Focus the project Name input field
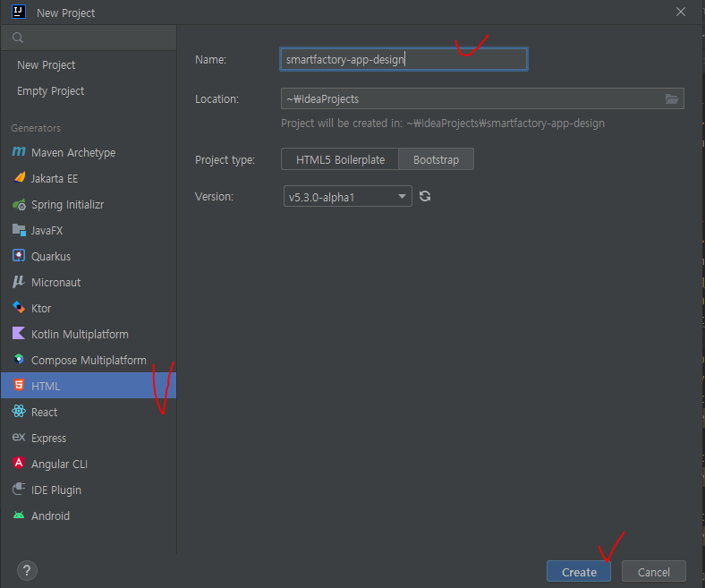 (403, 59)
